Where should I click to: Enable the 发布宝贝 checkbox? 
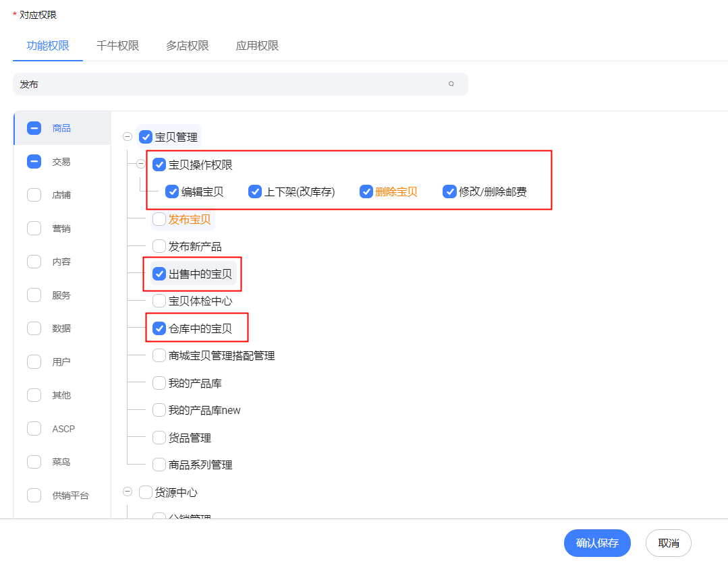[x=159, y=219]
